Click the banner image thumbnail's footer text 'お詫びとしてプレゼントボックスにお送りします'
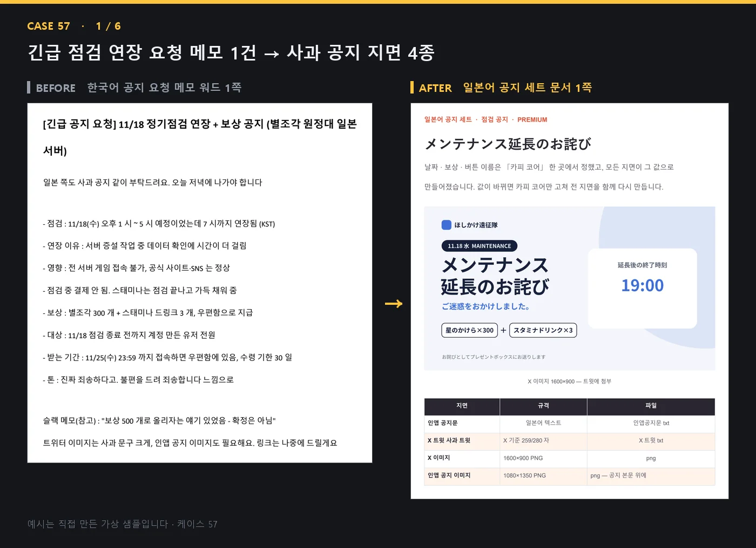Viewport: 756px width, 548px height. [494, 357]
